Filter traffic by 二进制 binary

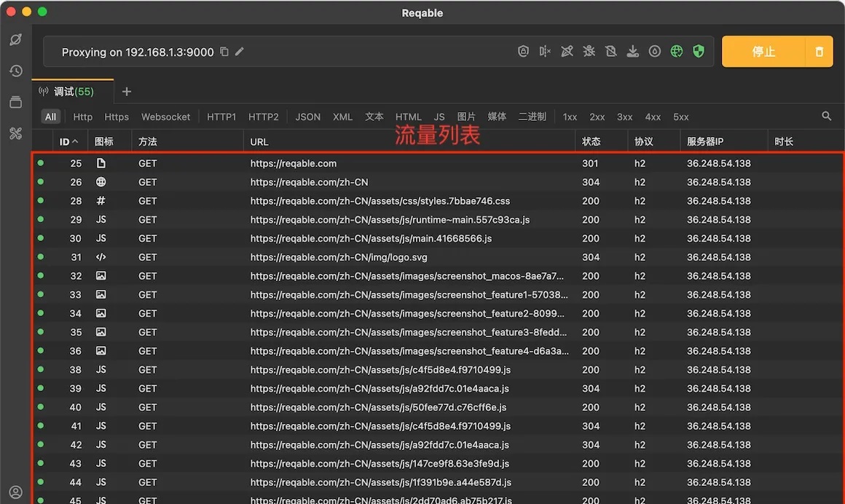click(x=532, y=117)
